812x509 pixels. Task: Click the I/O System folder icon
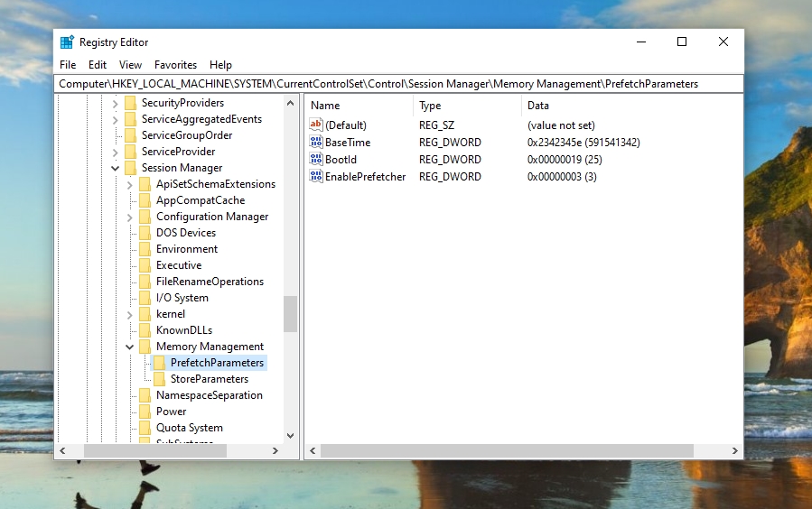click(145, 298)
